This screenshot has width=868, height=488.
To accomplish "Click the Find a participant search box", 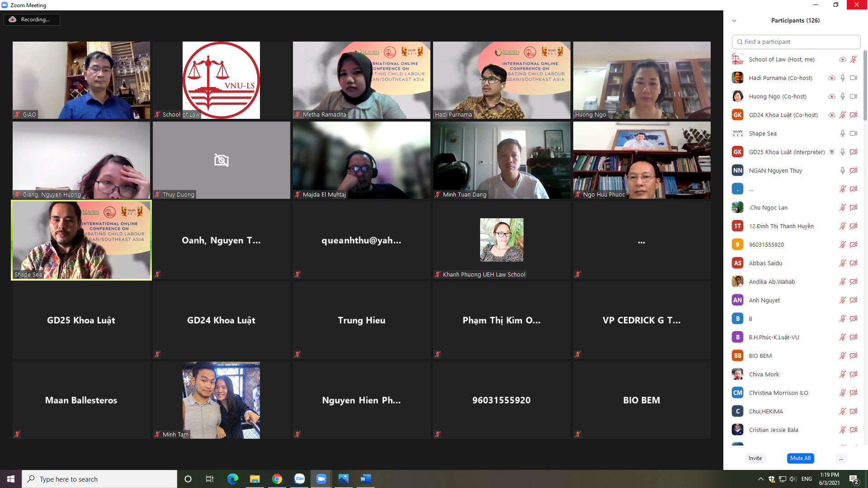I will pos(796,42).
